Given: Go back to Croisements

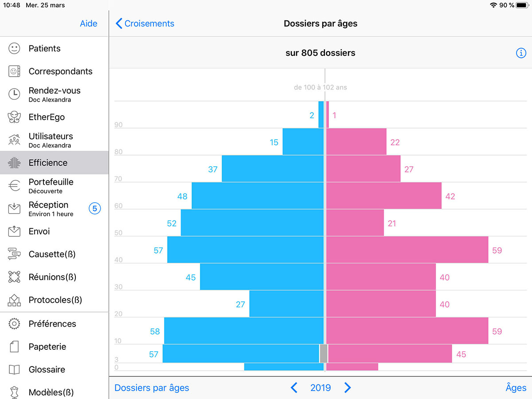Looking at the screenshot, I should tap(145, 23).
